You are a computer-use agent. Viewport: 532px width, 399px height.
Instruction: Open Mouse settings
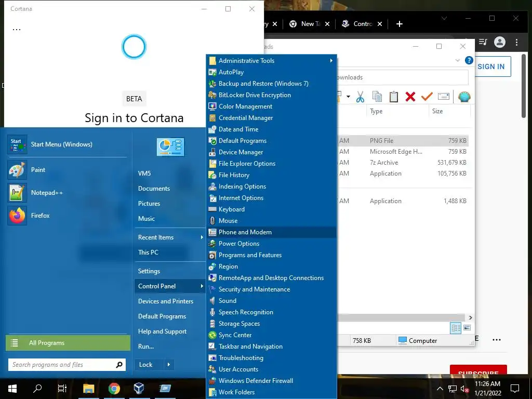pyautogui.click(x=271, y=220)
